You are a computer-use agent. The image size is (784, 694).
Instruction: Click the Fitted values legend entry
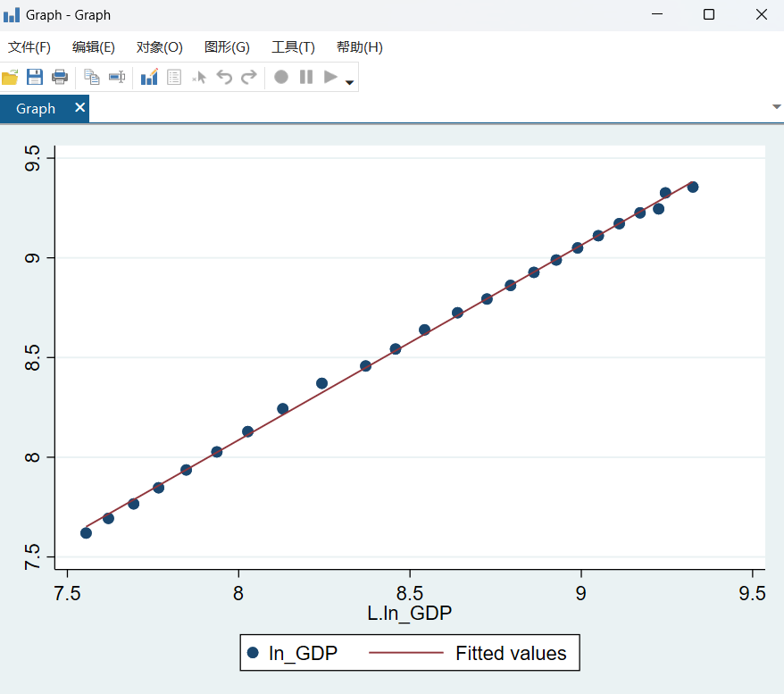510,654
